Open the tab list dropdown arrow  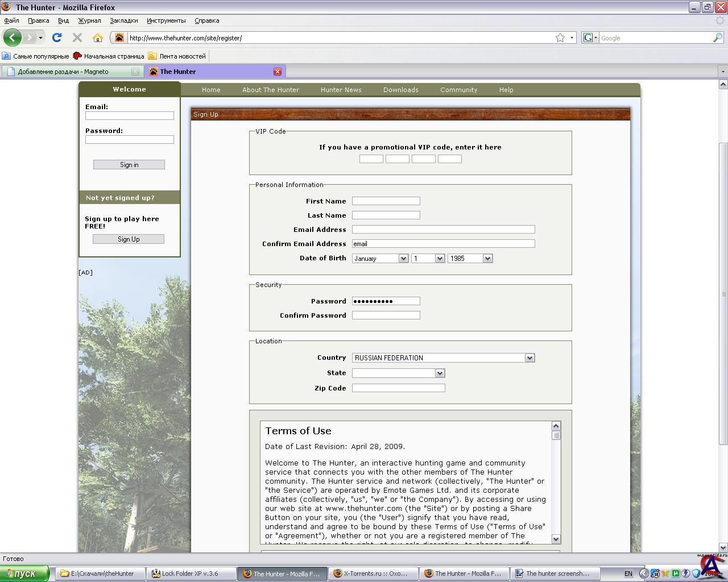(x=723, y=72)
